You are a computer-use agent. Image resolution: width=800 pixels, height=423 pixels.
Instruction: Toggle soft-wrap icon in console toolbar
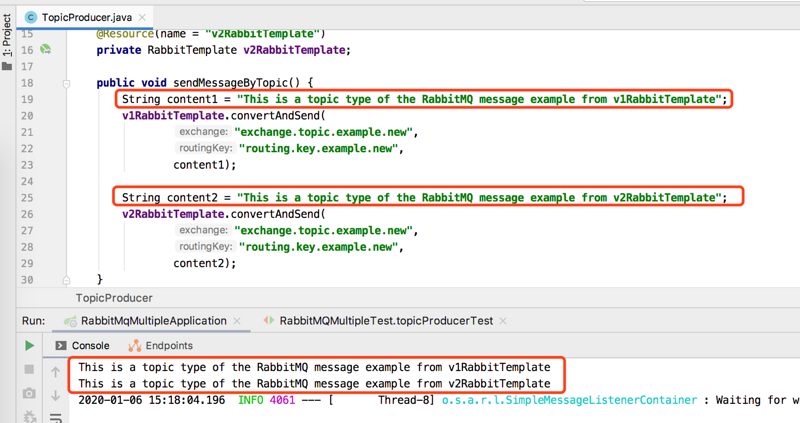coord(56,418)
